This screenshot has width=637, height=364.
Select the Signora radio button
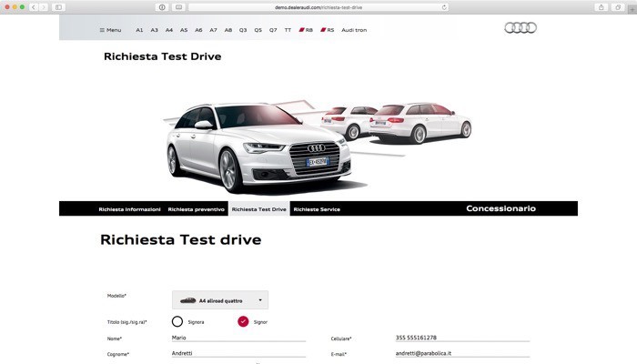[177, 322]
